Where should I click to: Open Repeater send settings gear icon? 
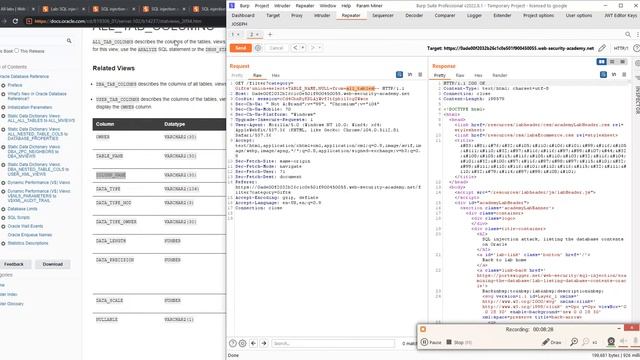tap(258, 48)
